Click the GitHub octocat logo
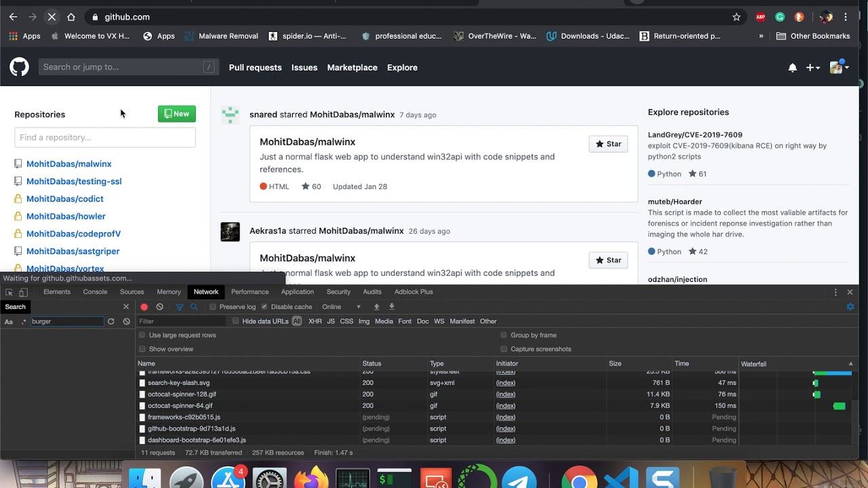868x488 pixels. (x=19, y=66)
